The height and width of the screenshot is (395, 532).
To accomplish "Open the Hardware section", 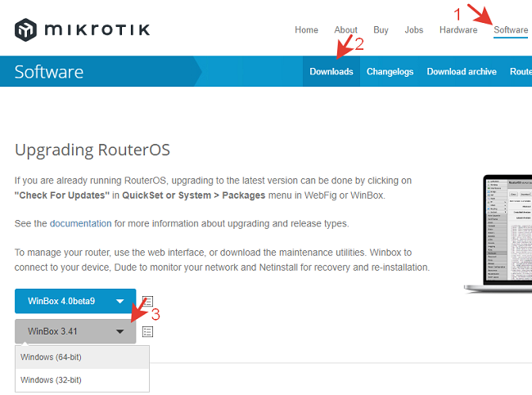I will tap(458, 29).
